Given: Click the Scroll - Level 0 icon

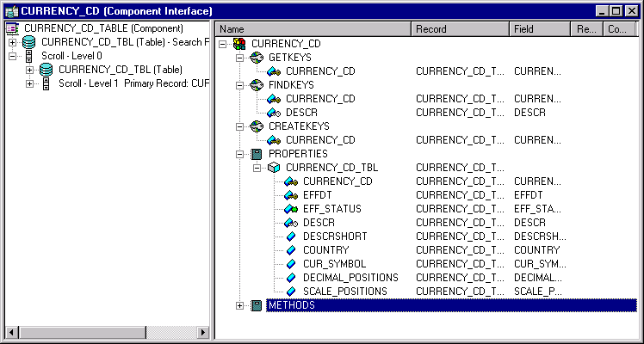Looking at the screenshot, I should point(30,56).
